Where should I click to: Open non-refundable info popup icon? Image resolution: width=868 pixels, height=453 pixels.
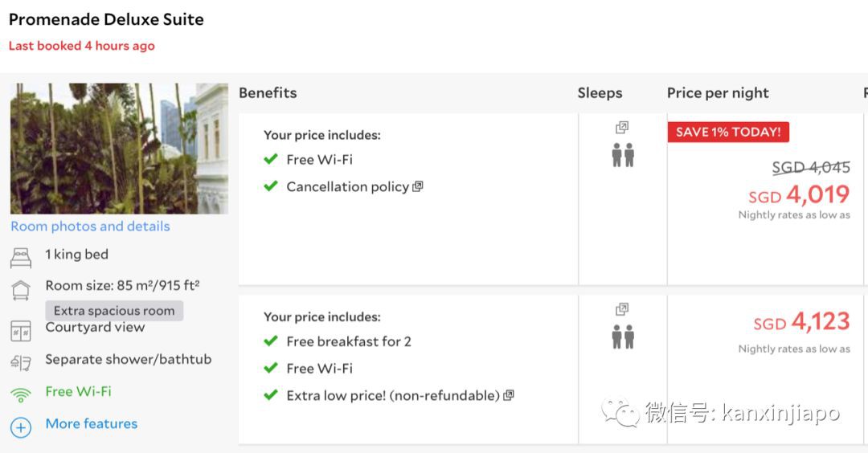click(508, 395)
